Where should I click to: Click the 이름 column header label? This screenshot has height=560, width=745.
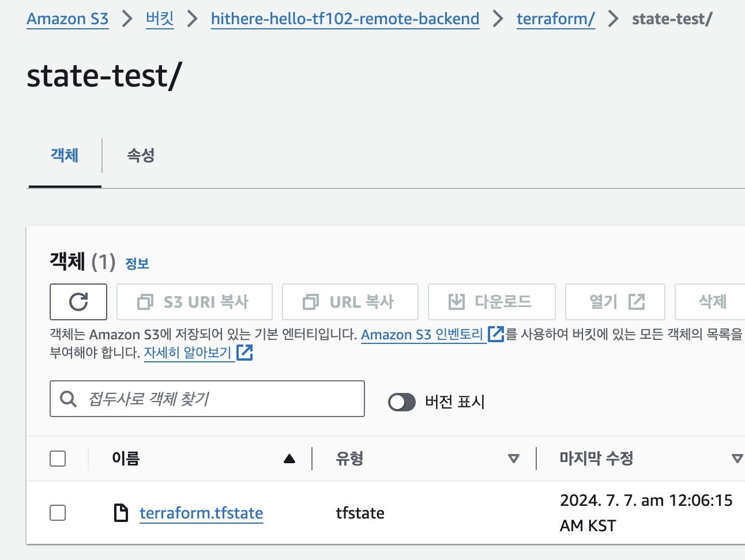(126, 459)
